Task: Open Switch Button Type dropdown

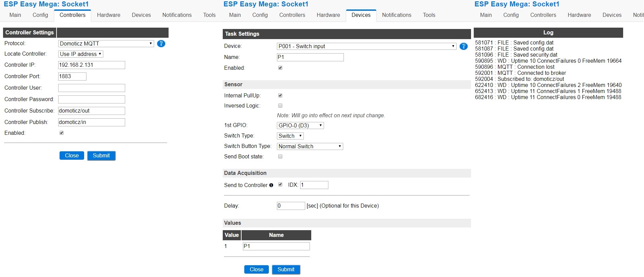Action: pos(310,146)
